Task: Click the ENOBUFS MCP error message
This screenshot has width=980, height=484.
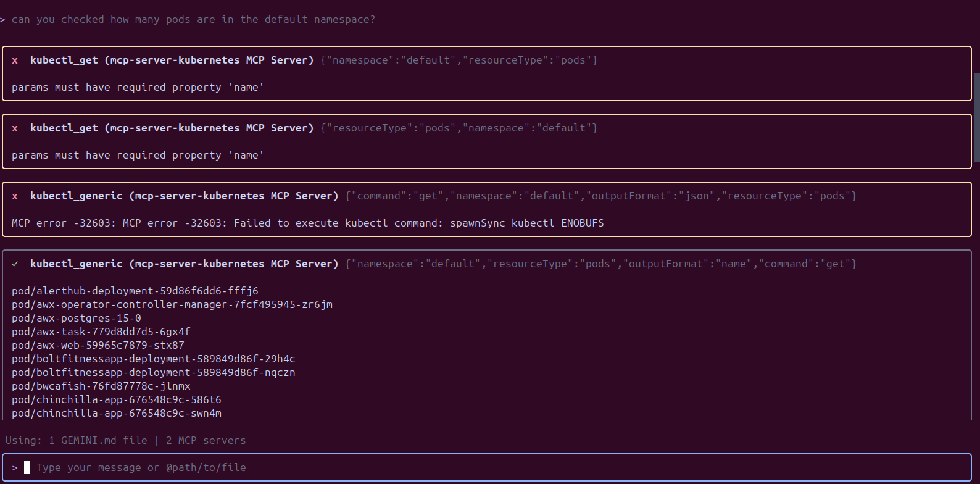Action: [307, 223]
